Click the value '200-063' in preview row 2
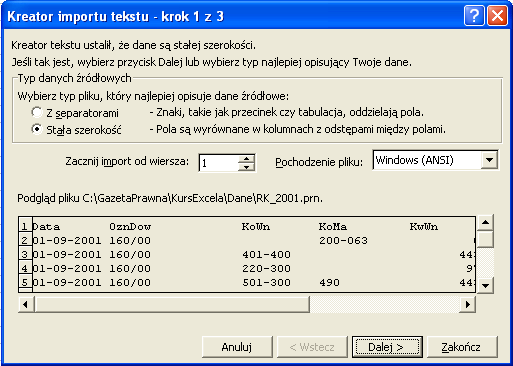Viewport: 513px width, 366px height. [343, 241]
